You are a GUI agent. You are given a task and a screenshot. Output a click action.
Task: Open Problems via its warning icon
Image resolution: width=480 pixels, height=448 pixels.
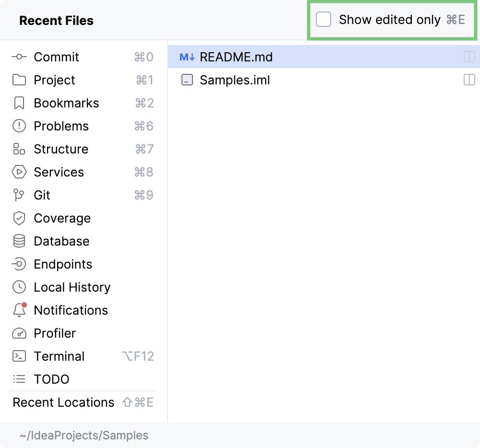point(19,126)
